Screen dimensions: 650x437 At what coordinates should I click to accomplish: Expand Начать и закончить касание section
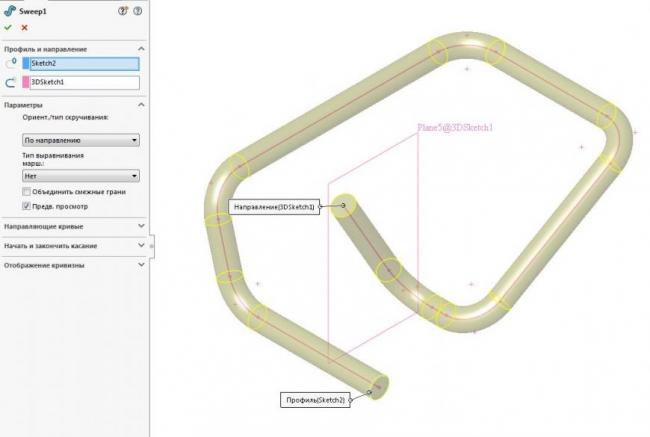point(141,245)
